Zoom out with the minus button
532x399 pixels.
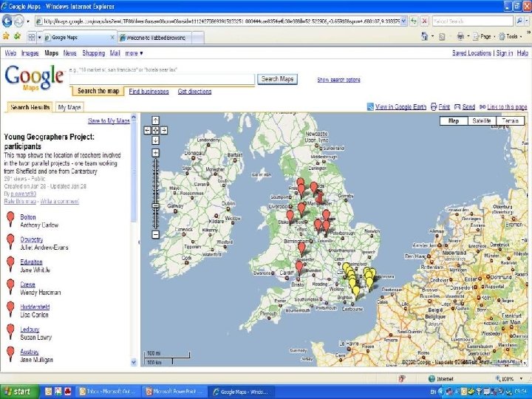pos(155,234)
